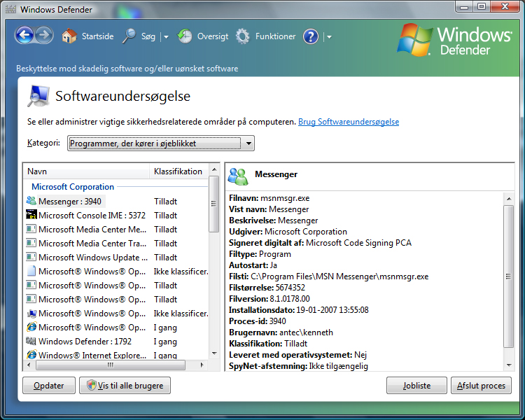This screenshot has height=420, width=525.
Task: Open Funktioner via the gear icon
Action: 243,36
